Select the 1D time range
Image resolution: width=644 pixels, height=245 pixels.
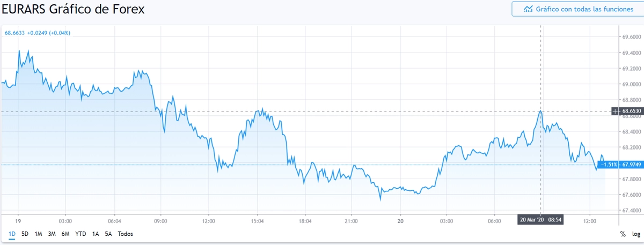pyautogui.click(x=12, y=234)
